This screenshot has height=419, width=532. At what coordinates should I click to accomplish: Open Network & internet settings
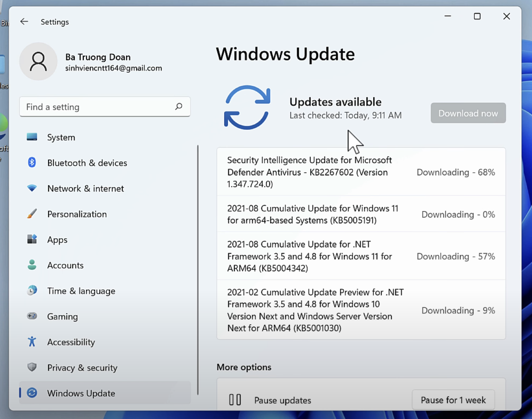tap(105, 188)
